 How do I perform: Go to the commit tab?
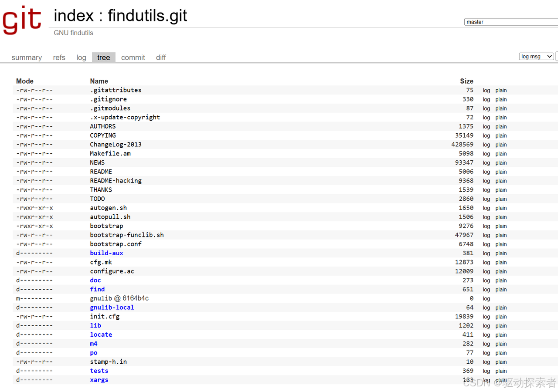133,57
